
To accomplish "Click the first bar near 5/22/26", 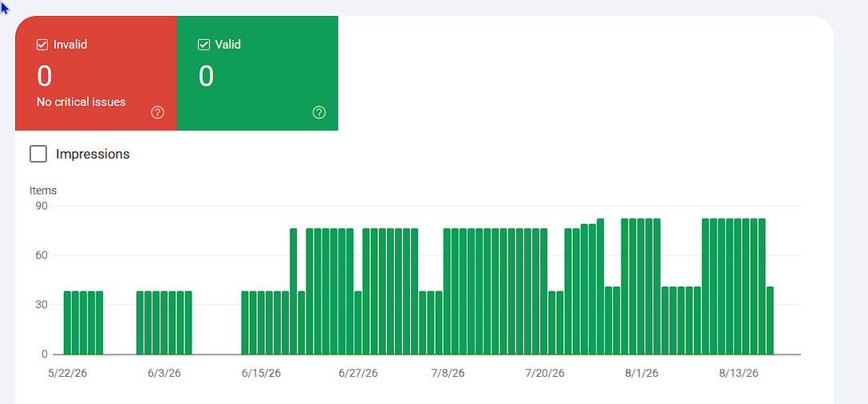I will coord(68,323).
